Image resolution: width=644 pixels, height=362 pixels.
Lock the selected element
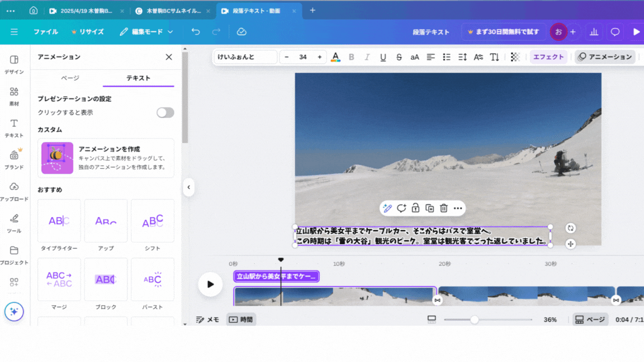(415, 208)
